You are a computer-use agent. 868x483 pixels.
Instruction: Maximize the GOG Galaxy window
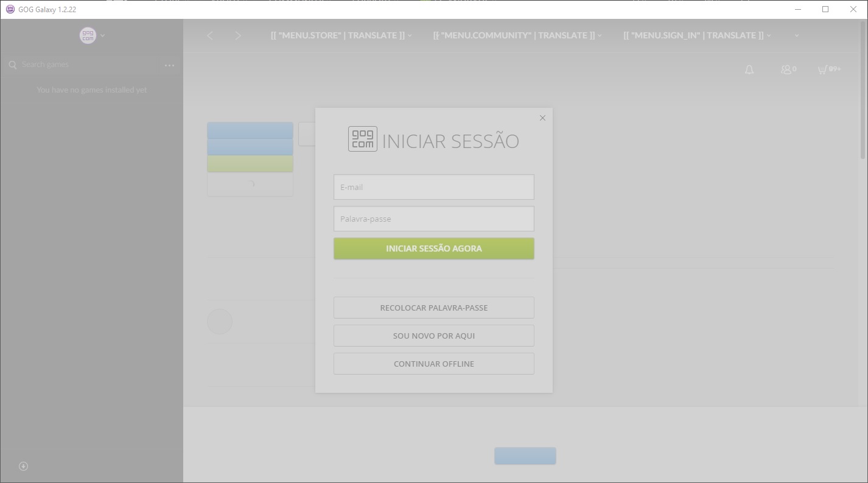point(825,9)
